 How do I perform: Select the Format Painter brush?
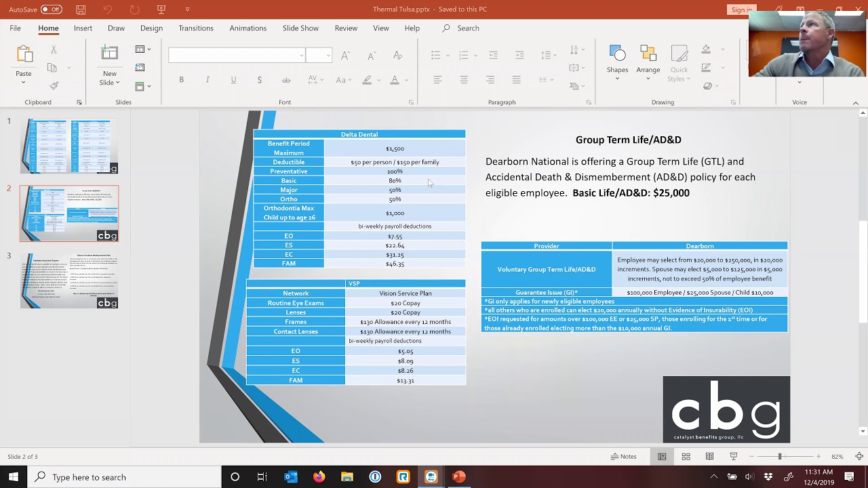54,85
